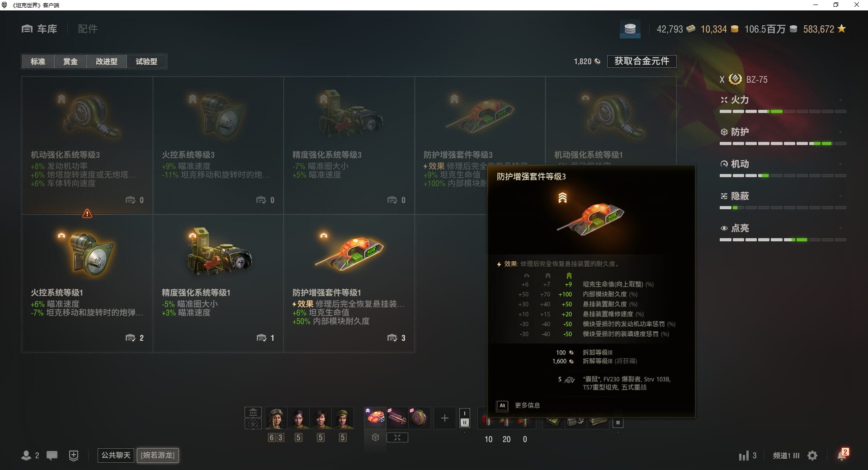Toggle equipment loadout set II
868x470 pixels.
click(x=464, y=423)
